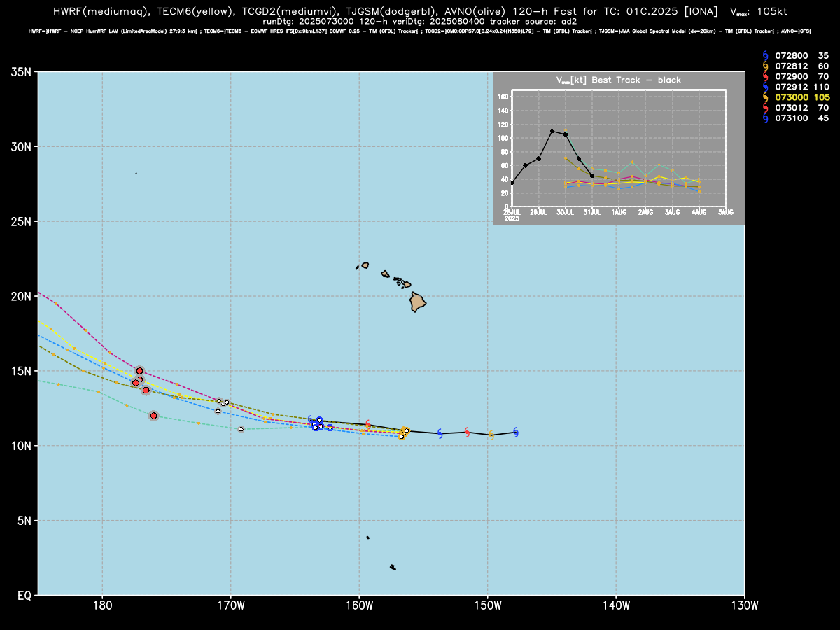Click the 140W longitude axis label
This screenshot has width=840, height=630.
(615, 605)
